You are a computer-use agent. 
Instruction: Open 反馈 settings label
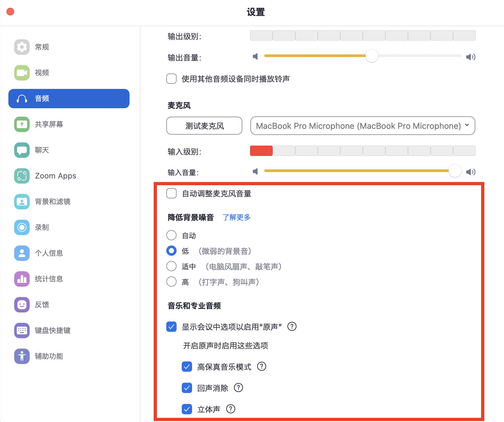point(42,305)
